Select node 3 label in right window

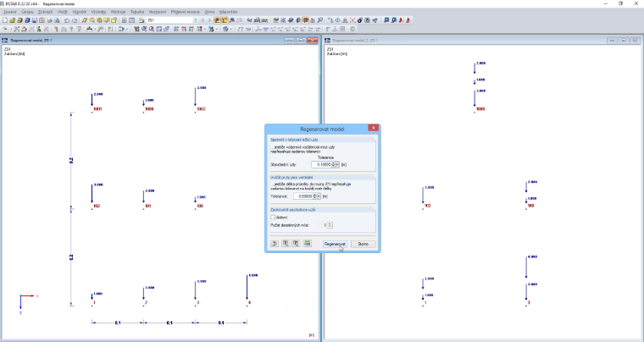529,302
